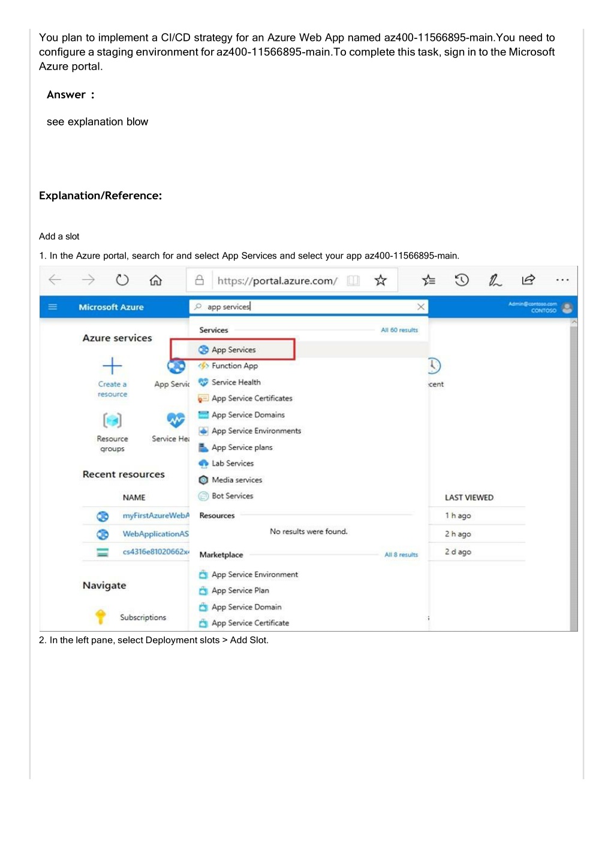The width and height of the screenshot is (614, 868).
Task: Click the browser back arrow
Action: 55,280
